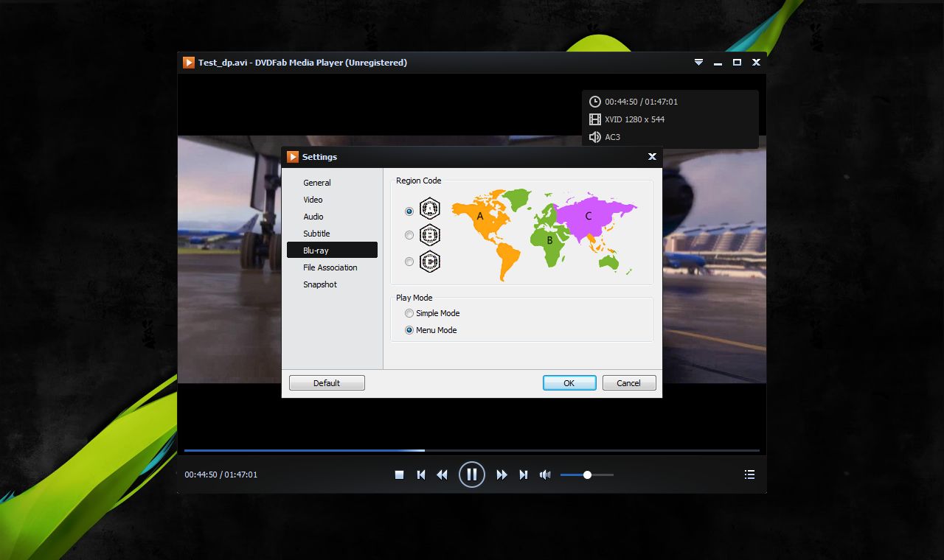Viewport: 944px width, 560px height.
Task: Click the clock icon in info overlay
Action: (x=595, y=102)
